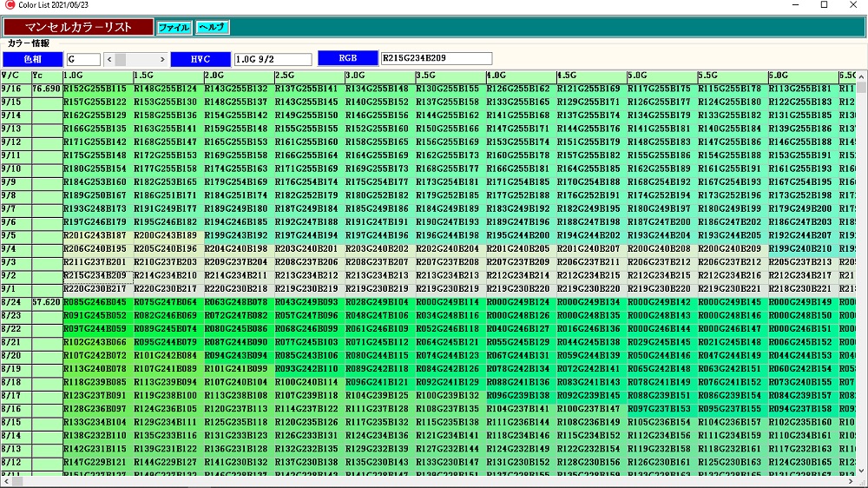Click the bottom horizontal scrollbar left arrow

(6, 481)
